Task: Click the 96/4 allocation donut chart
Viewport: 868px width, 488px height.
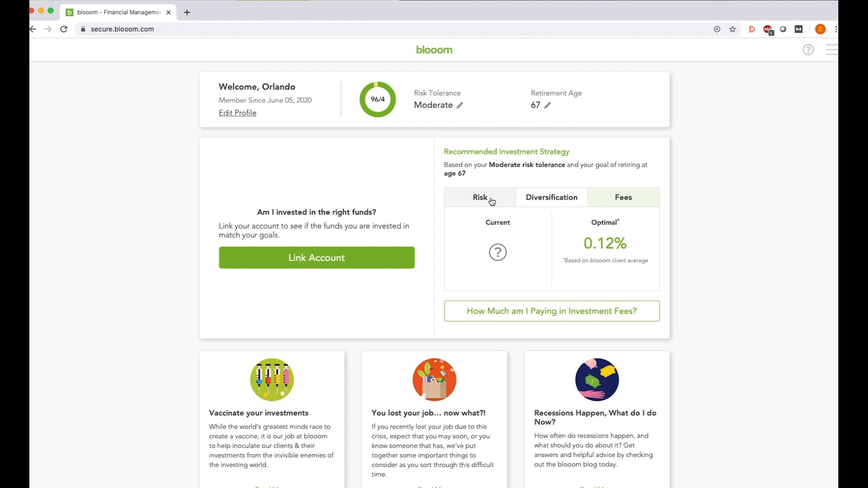Action: coord(378,99)
